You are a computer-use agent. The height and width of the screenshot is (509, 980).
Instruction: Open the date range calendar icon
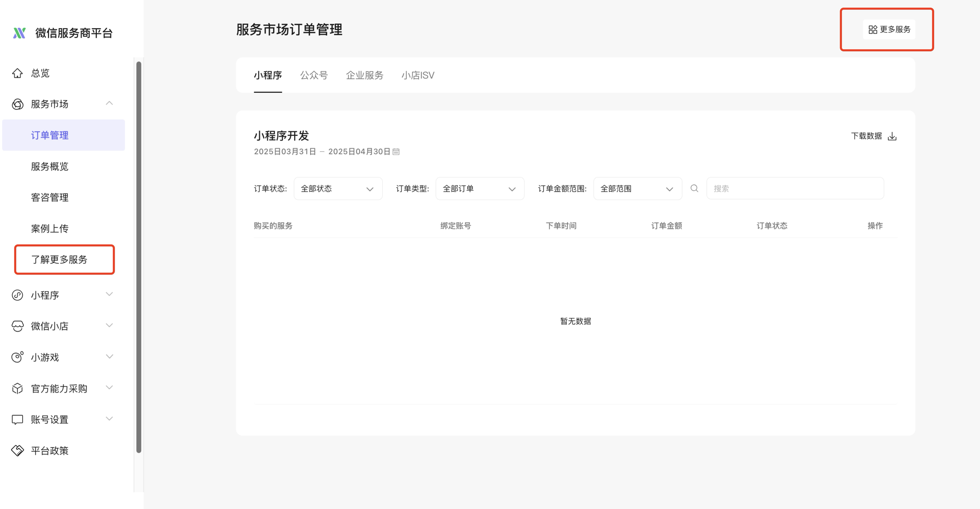396,152
